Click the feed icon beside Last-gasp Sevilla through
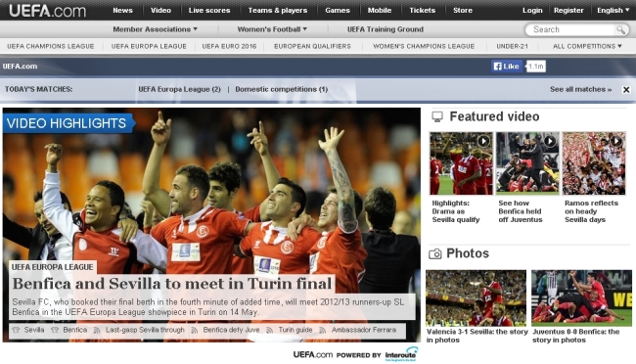This screenshot has height=364, width=636. coord(97,331)
